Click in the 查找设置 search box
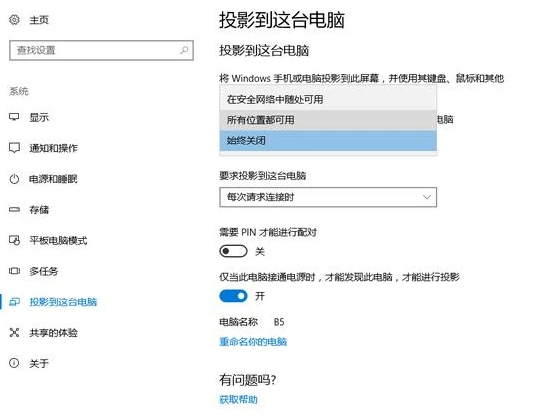The width and height of the screenshot is (541, 420). (101, 50)
